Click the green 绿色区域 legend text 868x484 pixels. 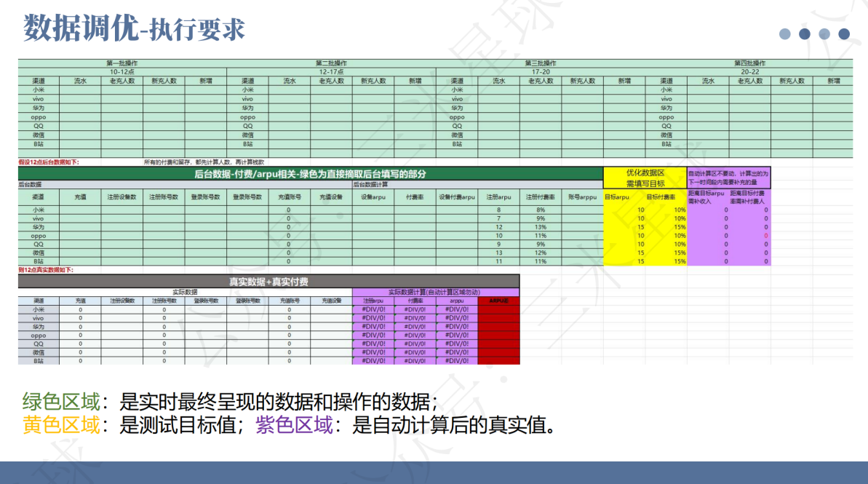[61, 402]
